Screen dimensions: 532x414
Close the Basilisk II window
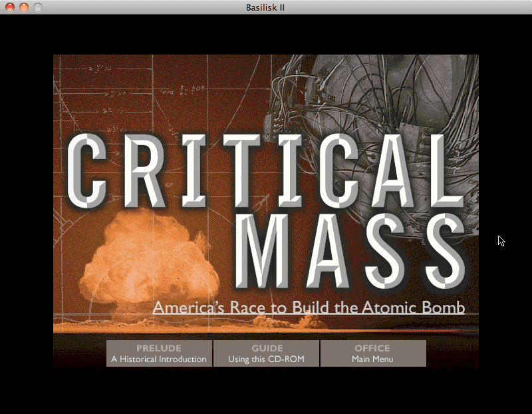(x=10, y=7)
